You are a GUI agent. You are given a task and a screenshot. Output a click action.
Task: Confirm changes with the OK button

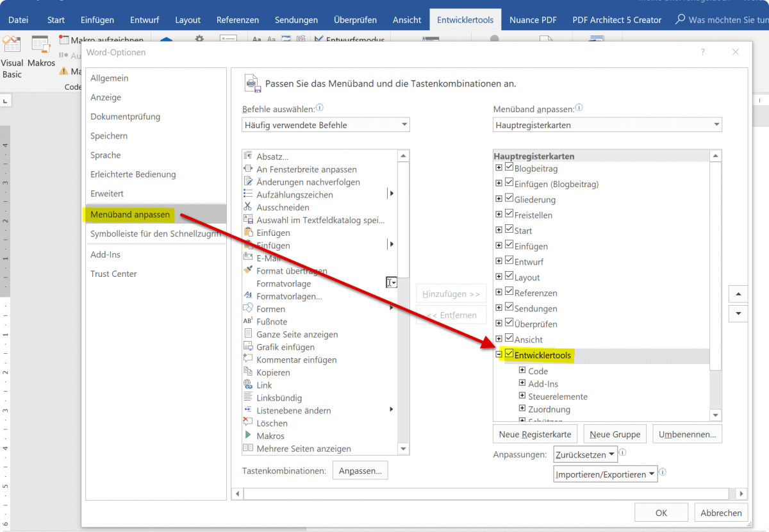pyautogui.click(x=661, y=512)
